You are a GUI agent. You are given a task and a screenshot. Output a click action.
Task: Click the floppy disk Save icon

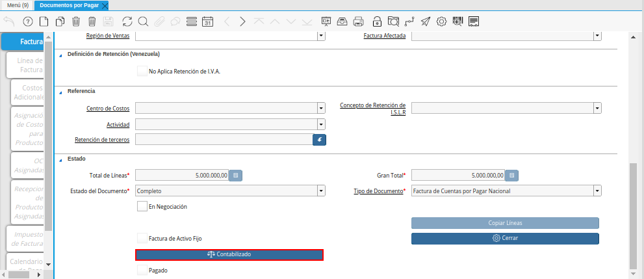click(109, 21)
